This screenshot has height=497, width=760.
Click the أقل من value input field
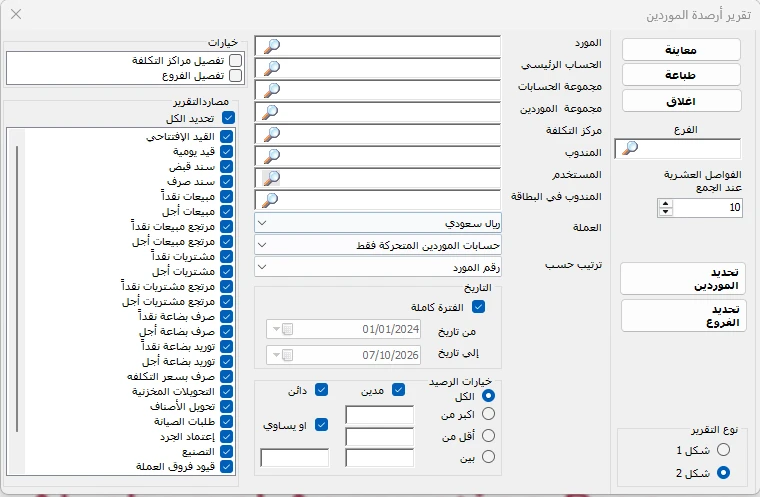pos(380,436)
